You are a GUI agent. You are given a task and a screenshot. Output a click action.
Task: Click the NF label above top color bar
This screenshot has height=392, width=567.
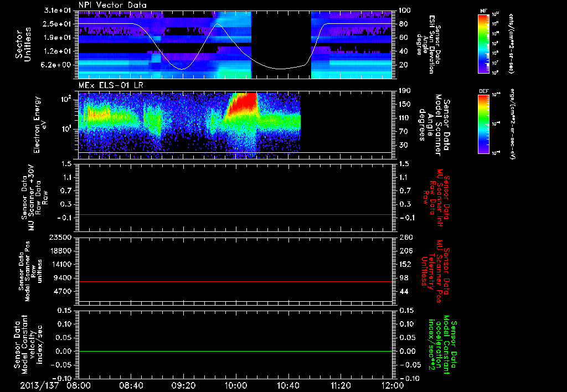(483, 11)
